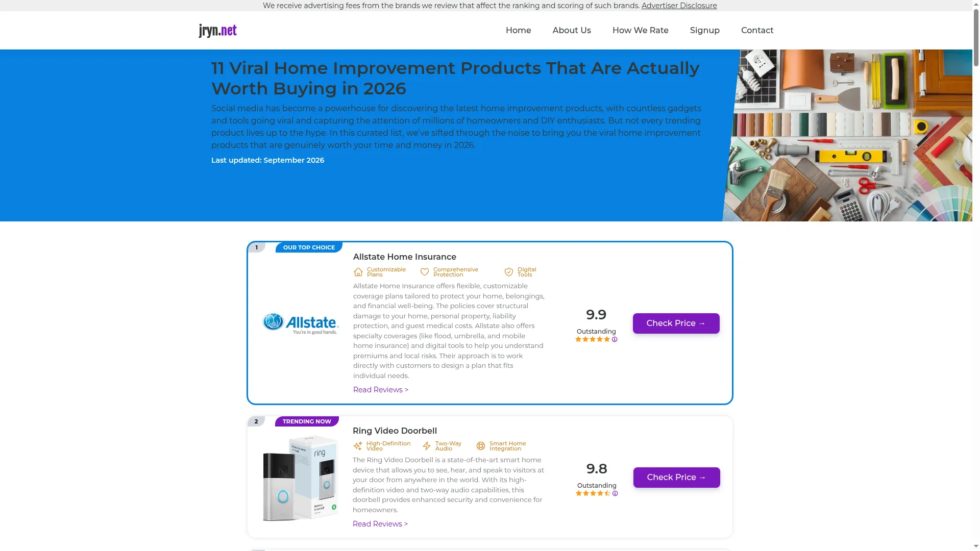Click the Customizable Plans feature label

coord(386,272)
